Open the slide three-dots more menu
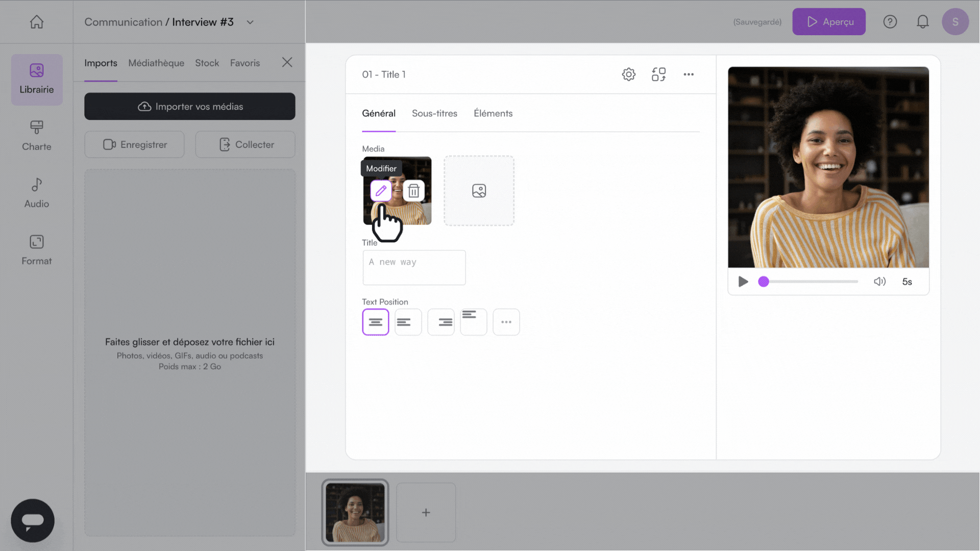The height and width of the screenshot is (551, 980). [689, 74]
